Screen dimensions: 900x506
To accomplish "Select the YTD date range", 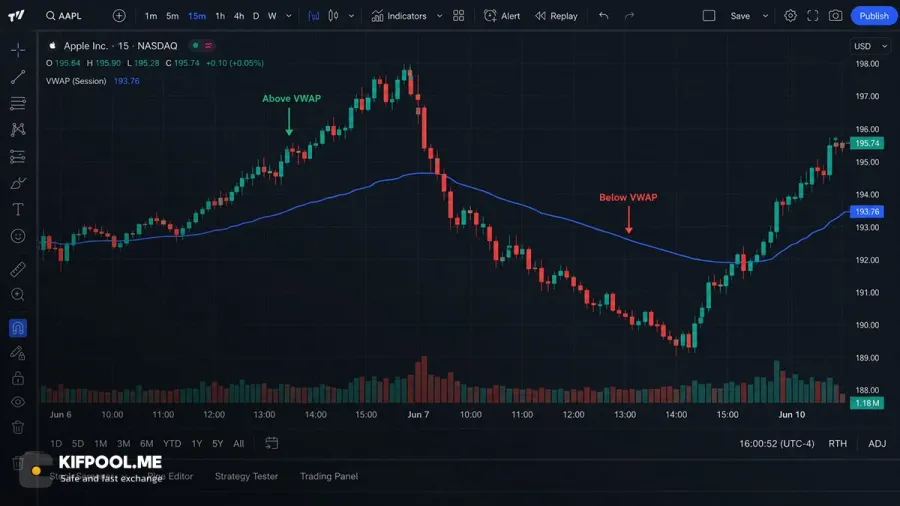I will click(x=172, y=443).
